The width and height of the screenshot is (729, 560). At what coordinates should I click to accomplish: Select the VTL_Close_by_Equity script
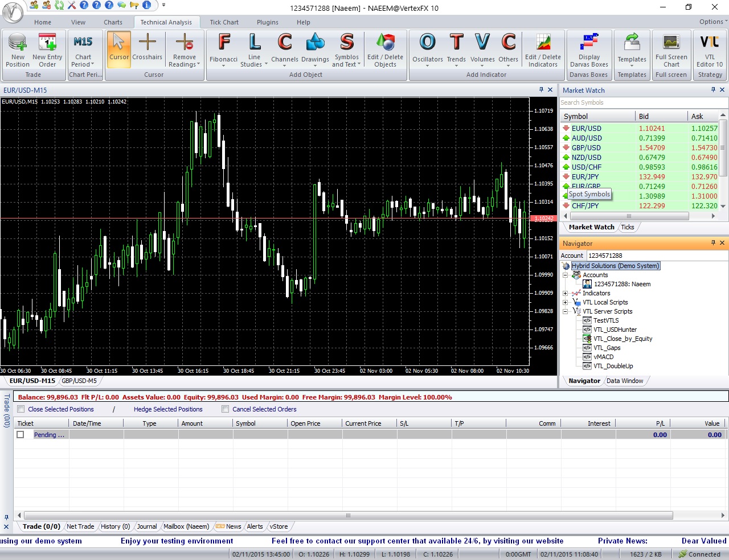pyautogui.click(x=623, y=339)
